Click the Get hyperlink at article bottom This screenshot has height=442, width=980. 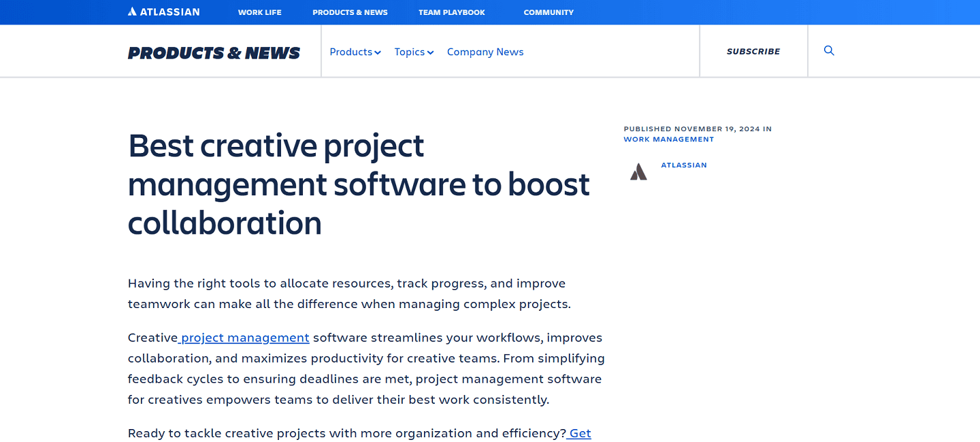pos(579,433)
